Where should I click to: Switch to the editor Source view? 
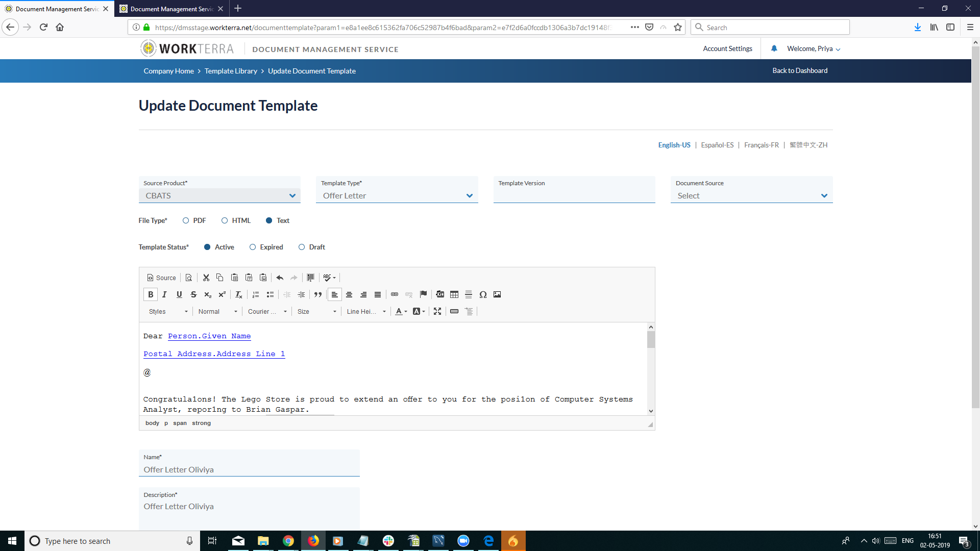161,278
